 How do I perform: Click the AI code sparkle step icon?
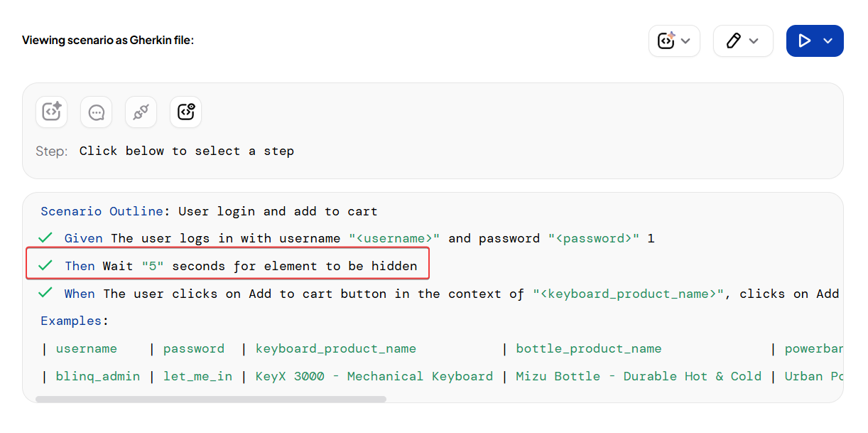(51, 112)
